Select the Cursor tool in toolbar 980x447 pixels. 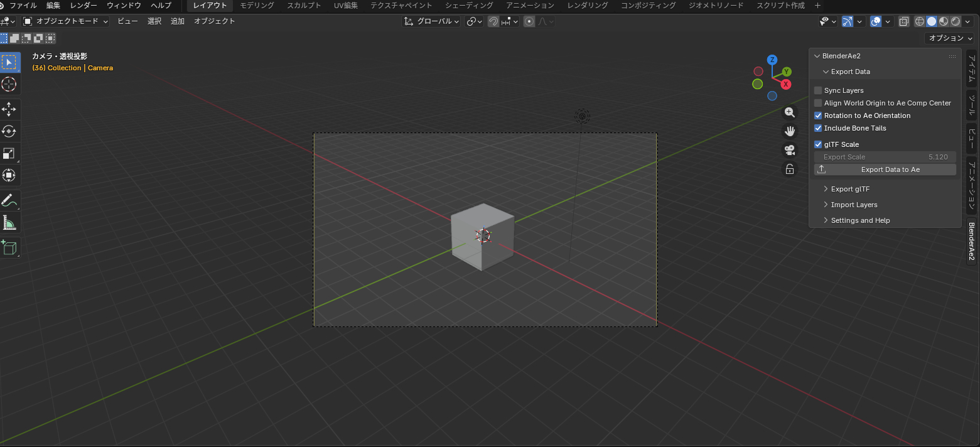(x=9, y=84)
